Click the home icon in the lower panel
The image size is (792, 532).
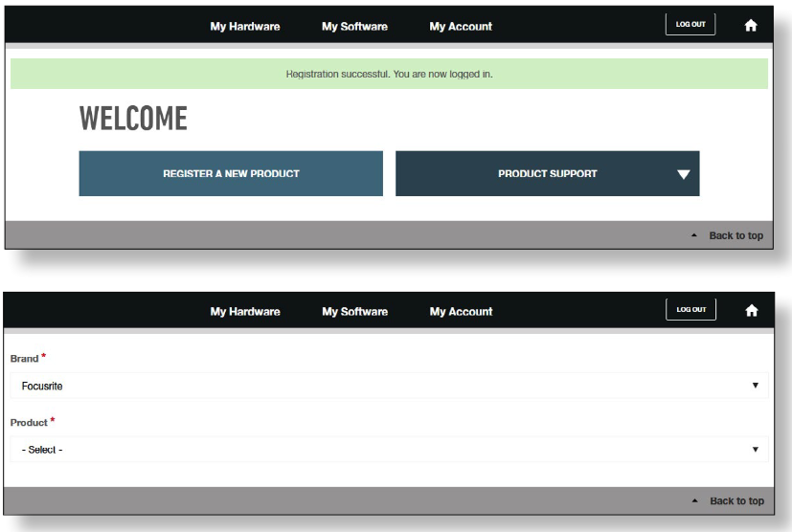coord(751,310)
